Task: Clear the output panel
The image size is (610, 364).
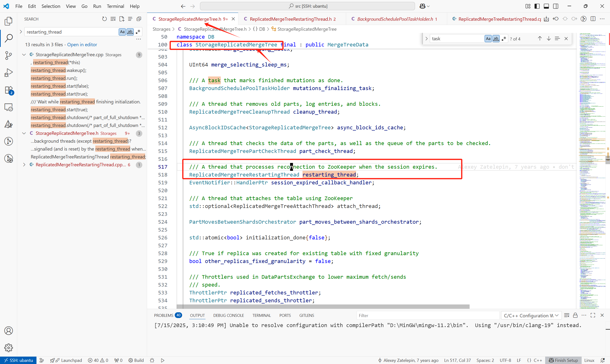Action: coord(567,315)
